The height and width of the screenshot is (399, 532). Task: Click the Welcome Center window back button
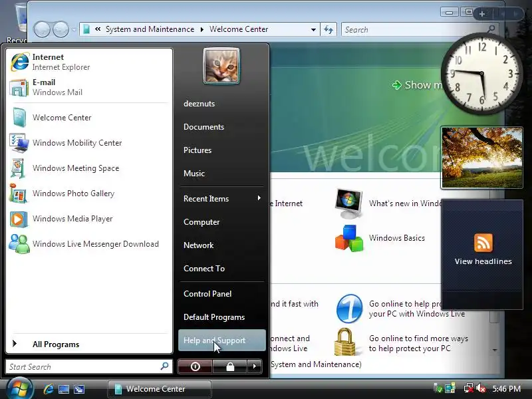point(42,29)
